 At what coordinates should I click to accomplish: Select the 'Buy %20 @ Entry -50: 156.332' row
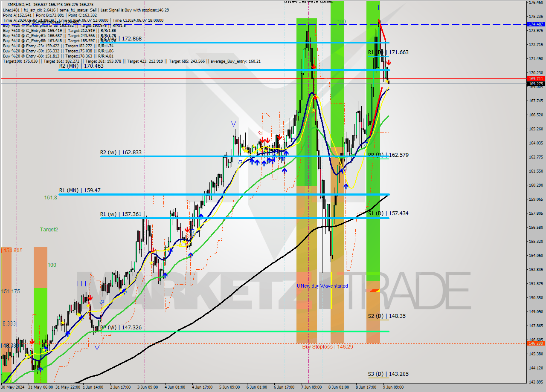pyautogui.click(x=59, y=51)
